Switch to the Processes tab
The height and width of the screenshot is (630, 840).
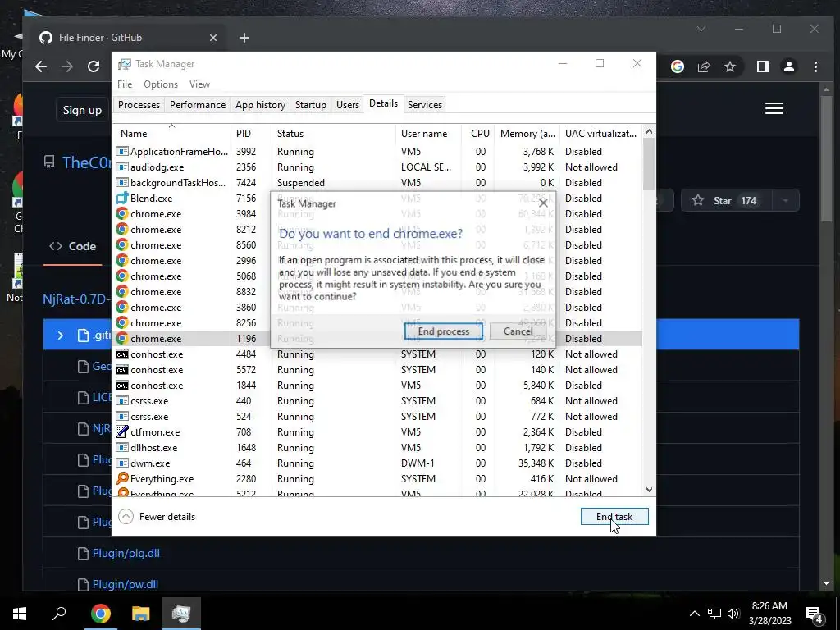click(x=139, y=104)
